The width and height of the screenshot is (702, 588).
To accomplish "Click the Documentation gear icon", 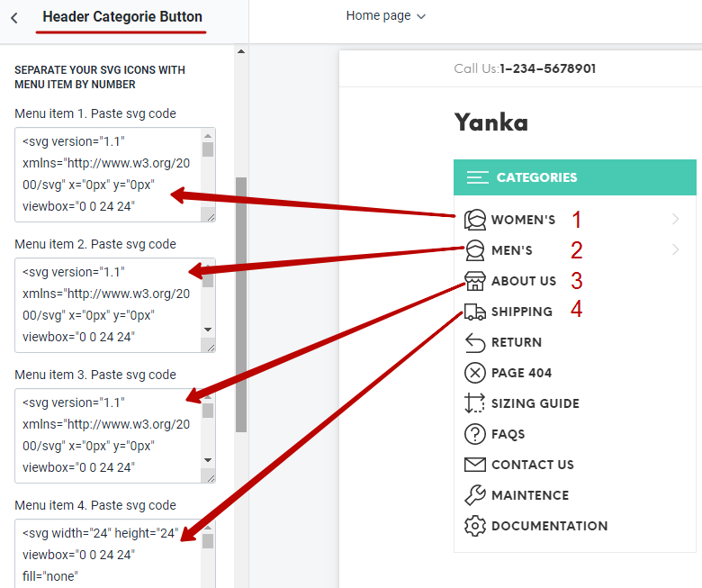I will click(475, 526).
